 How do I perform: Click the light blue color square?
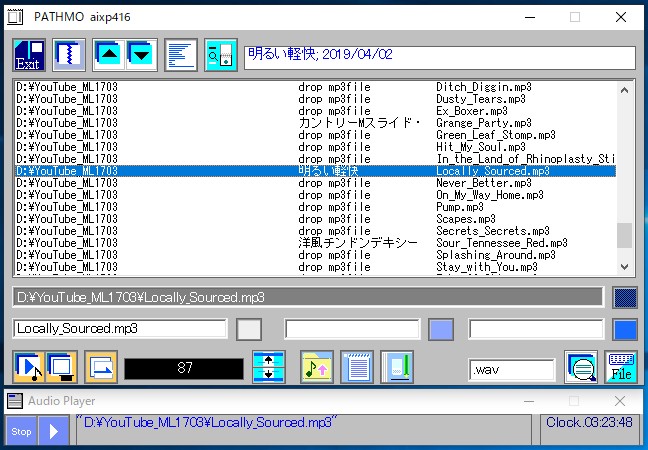coord(441,329)
